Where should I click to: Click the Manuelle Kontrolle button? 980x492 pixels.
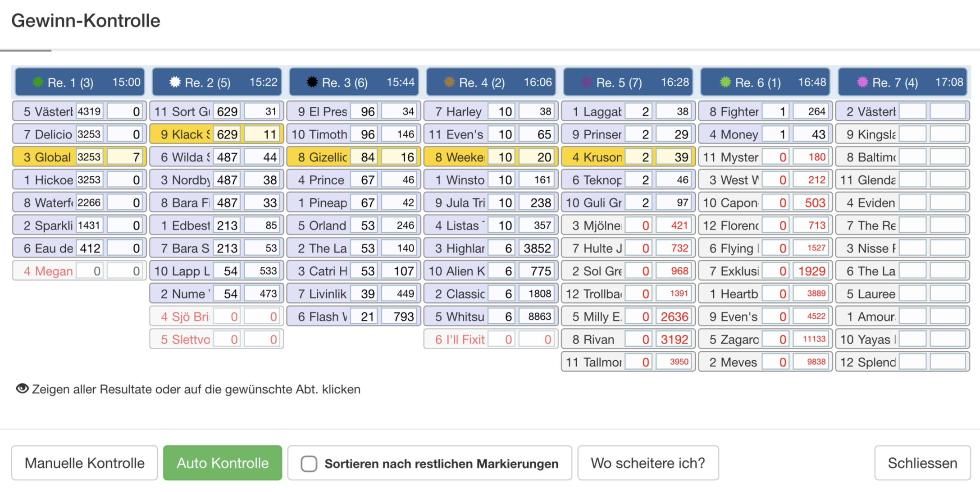tap(85, 463)
